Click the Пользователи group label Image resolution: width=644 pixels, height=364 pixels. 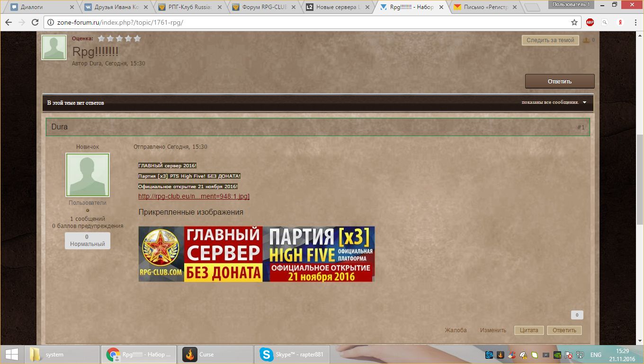tap(88, 203)
